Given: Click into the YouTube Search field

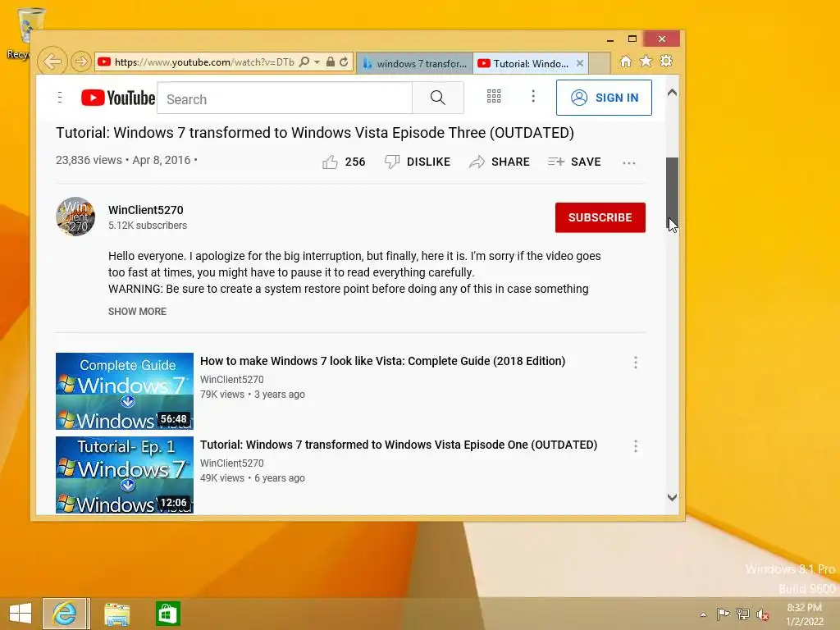Looking at the screenshot, I should (285, 98).
